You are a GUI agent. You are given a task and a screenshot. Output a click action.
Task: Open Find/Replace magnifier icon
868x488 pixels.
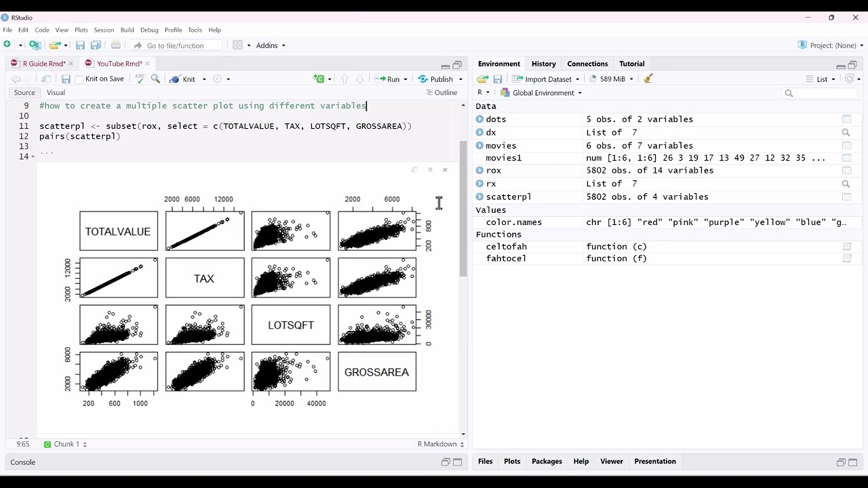coord(155,79)
